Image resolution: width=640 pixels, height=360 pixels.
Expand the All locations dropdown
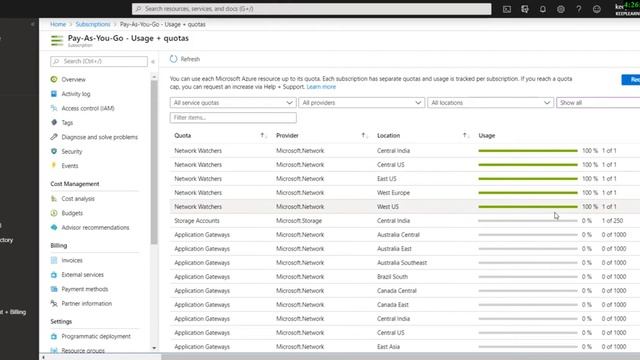(x=491, y=102)
